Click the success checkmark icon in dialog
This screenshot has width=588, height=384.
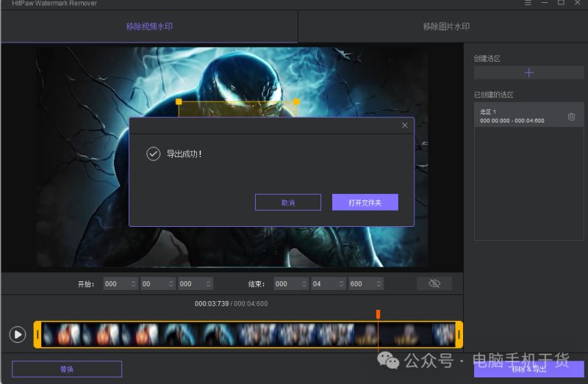point(154,154)
